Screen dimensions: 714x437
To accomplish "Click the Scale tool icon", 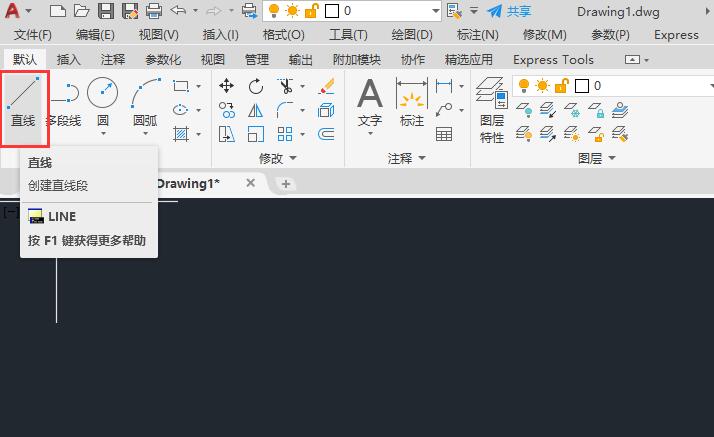I will (255, 134).
